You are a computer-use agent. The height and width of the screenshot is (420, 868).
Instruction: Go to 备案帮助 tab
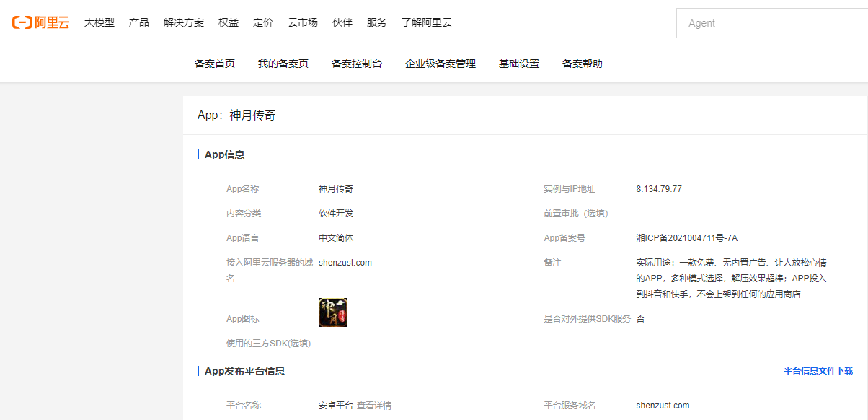coord(583,64)
